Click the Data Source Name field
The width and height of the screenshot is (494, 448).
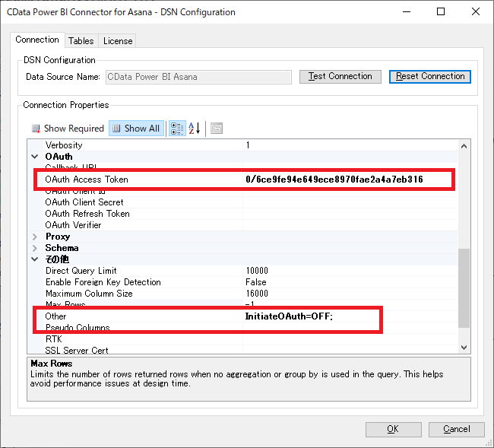click(x=198, y=77)
